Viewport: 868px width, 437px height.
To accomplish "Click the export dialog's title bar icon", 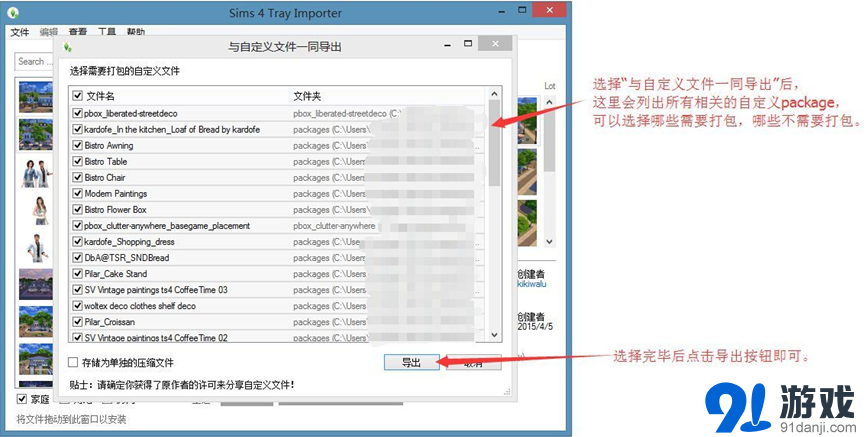I will (68, 47).
